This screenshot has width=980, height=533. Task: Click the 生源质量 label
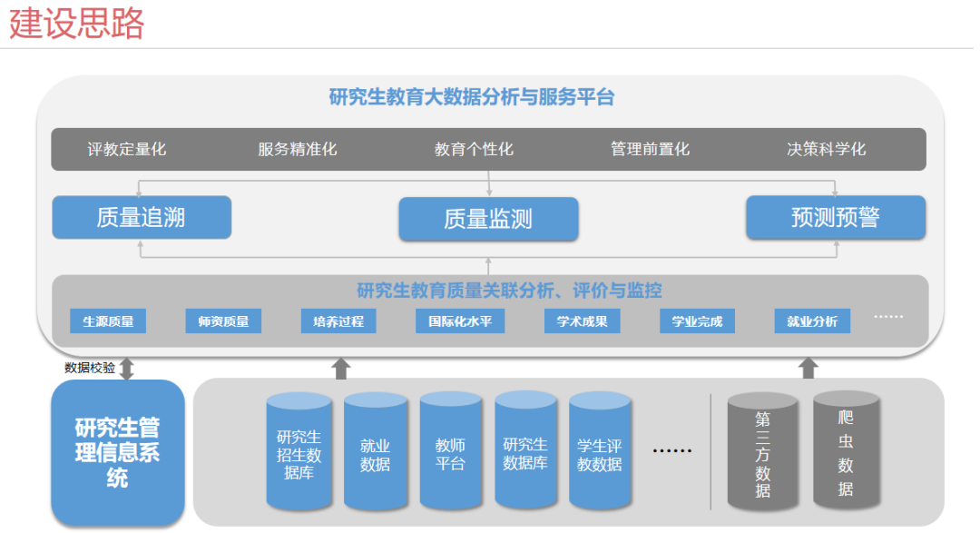pos(108,321)
